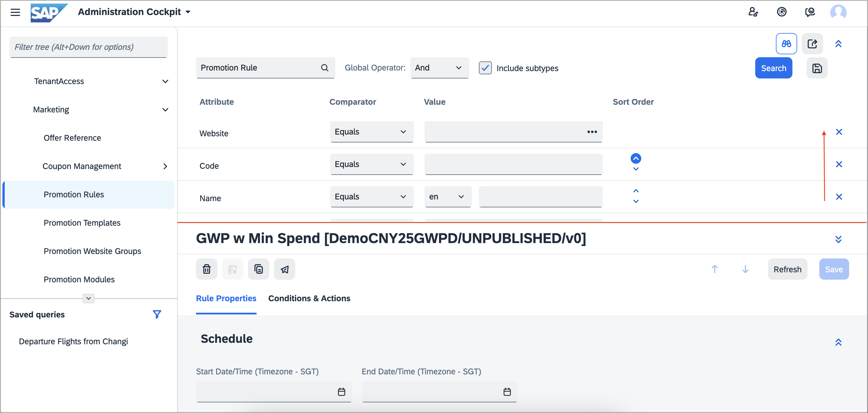The image size is (868, 413).
Task: Open the End Date/Time calendar picker
Action: (507, 392)
